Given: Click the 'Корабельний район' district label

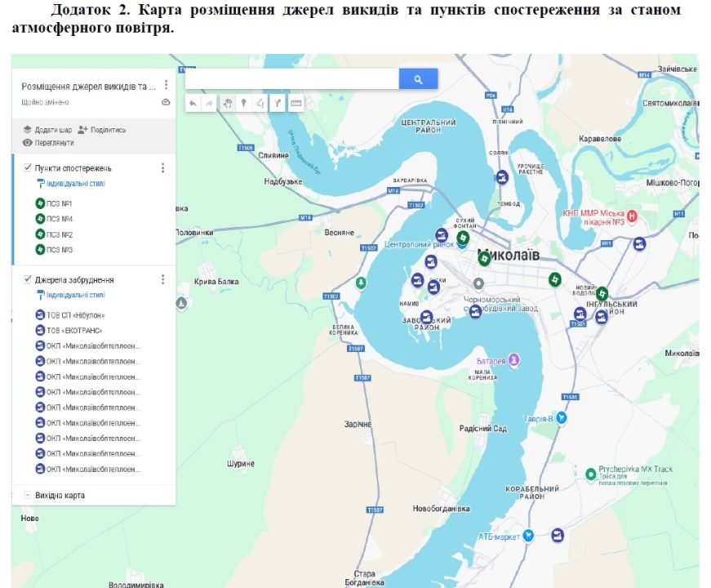Looking at the screenshot, I should pos(532,492).
